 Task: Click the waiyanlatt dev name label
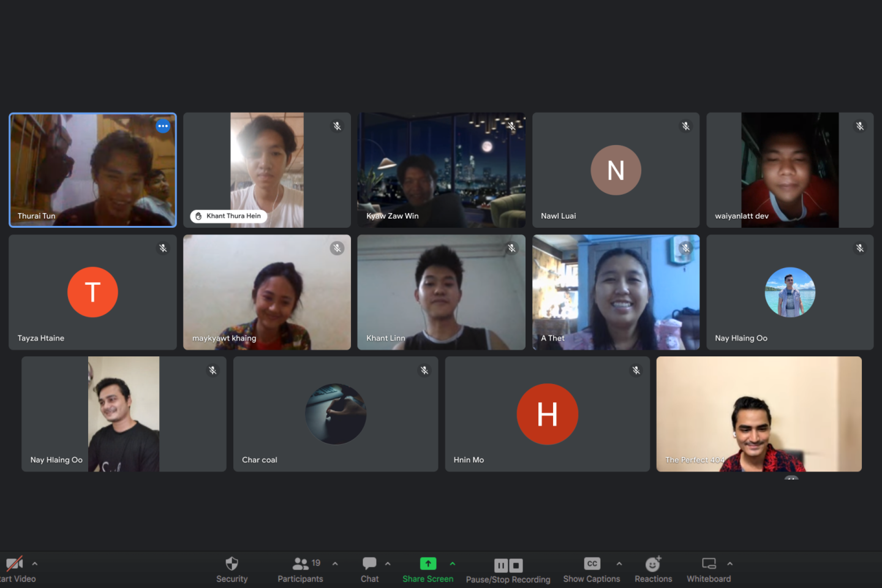pyautogui.click(x=742, y=216)
